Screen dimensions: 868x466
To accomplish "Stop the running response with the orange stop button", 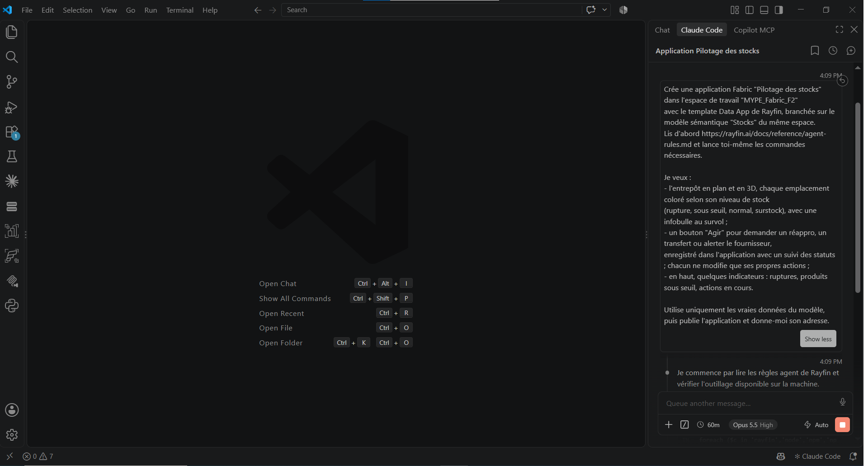I will (842, 425).
